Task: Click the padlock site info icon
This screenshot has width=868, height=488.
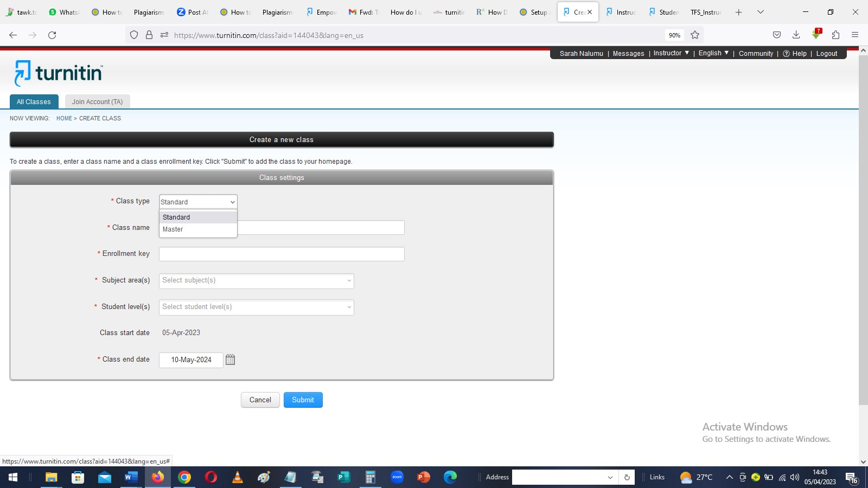Action: (x=149, y=35)
